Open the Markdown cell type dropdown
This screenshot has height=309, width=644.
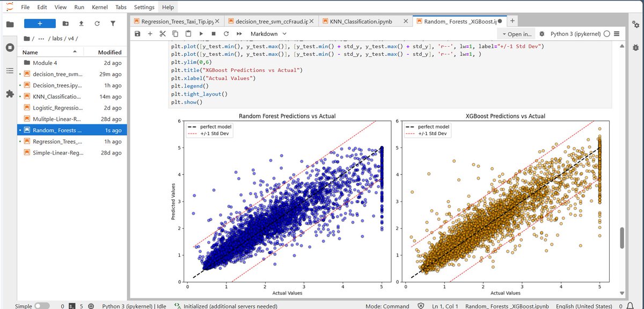[269, 34]
